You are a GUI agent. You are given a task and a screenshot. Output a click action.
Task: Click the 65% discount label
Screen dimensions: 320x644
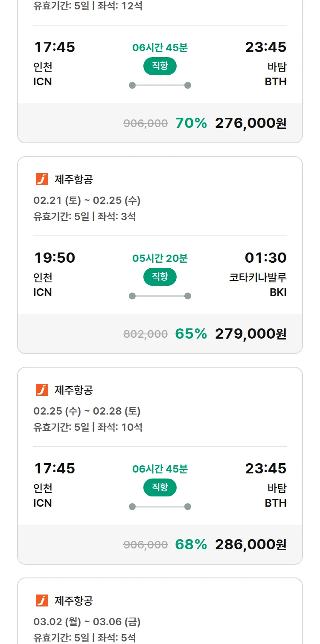point(191,334)
